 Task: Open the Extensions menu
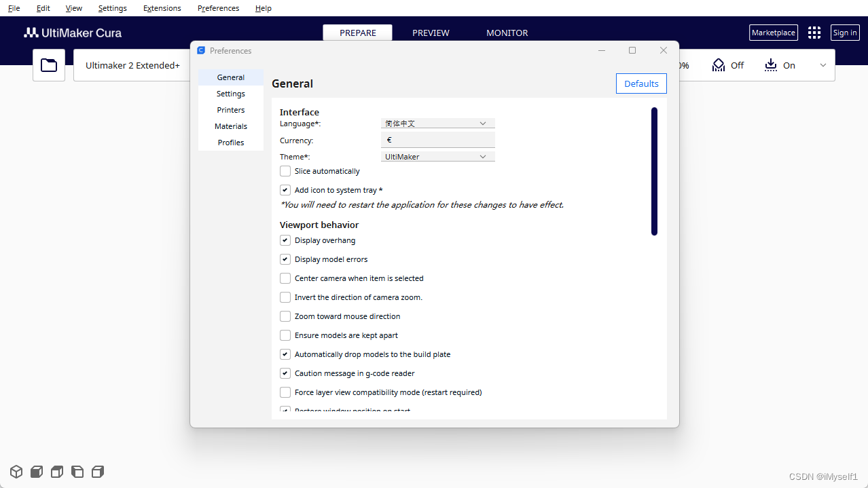pos(162,8)
